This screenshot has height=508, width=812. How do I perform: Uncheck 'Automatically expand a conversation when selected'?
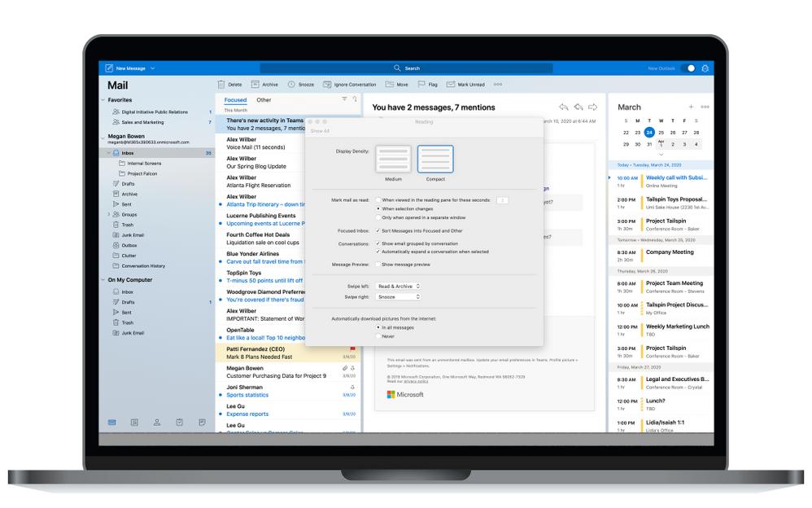(x=378, y=252)
